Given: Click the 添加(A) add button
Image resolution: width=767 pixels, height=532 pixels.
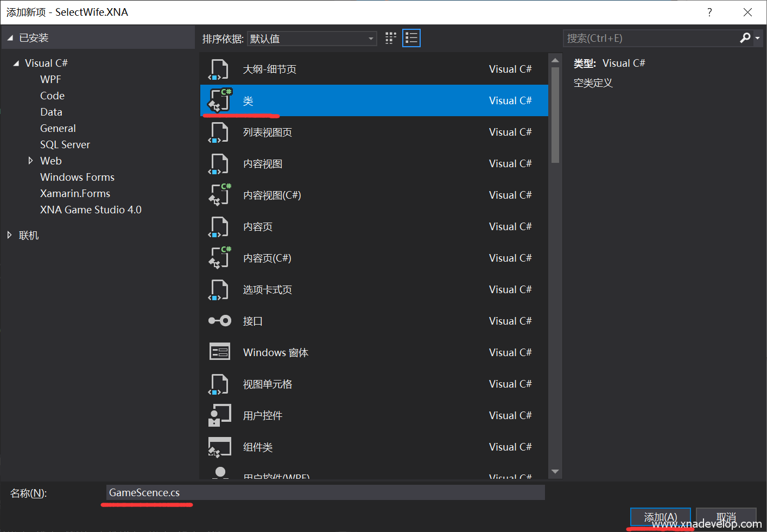Looking at the screenshot, I should (660, 517).
